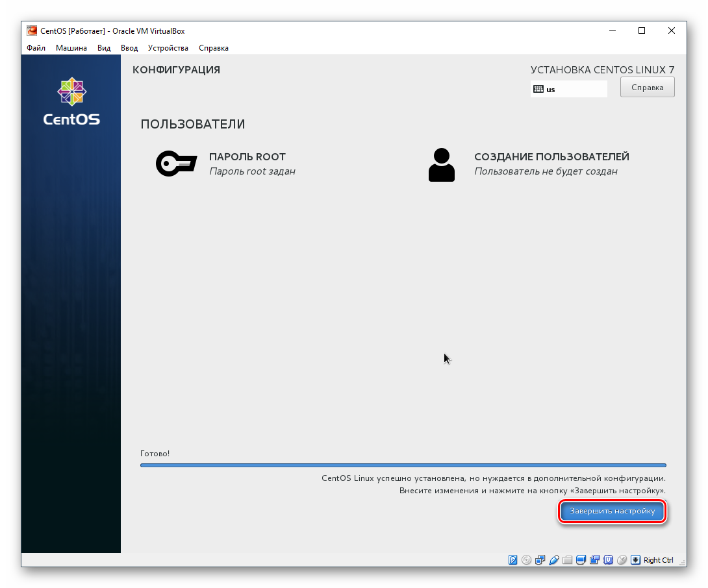708x588 pixels.
Task: Open the us keyboard layout selector
Action: 568,89
